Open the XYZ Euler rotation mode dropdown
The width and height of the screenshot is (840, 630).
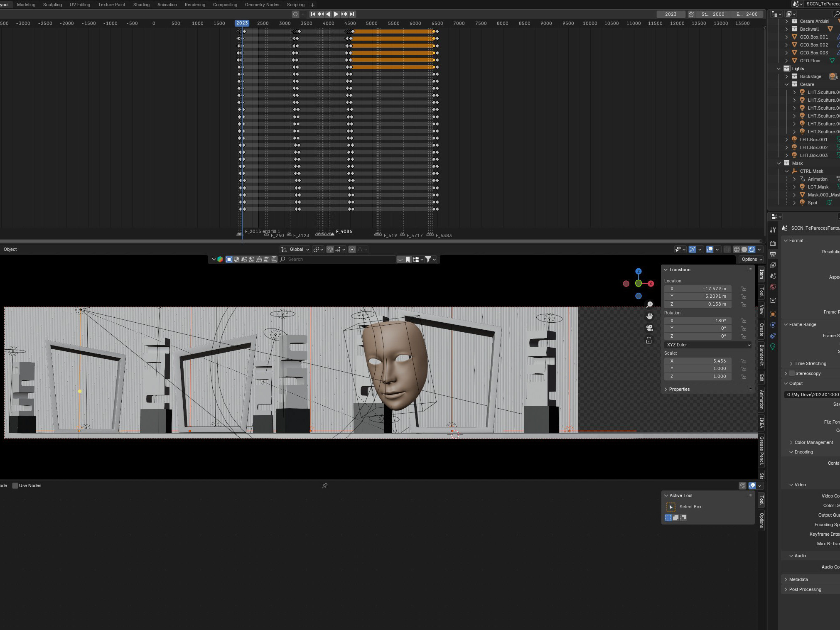(708, 345)
